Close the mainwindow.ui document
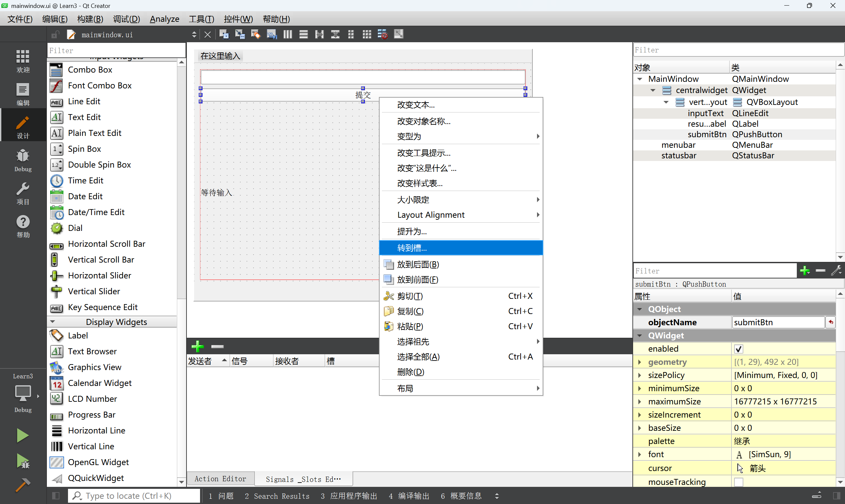This screenshot has height=504, width=845. [x=208, y=35]
